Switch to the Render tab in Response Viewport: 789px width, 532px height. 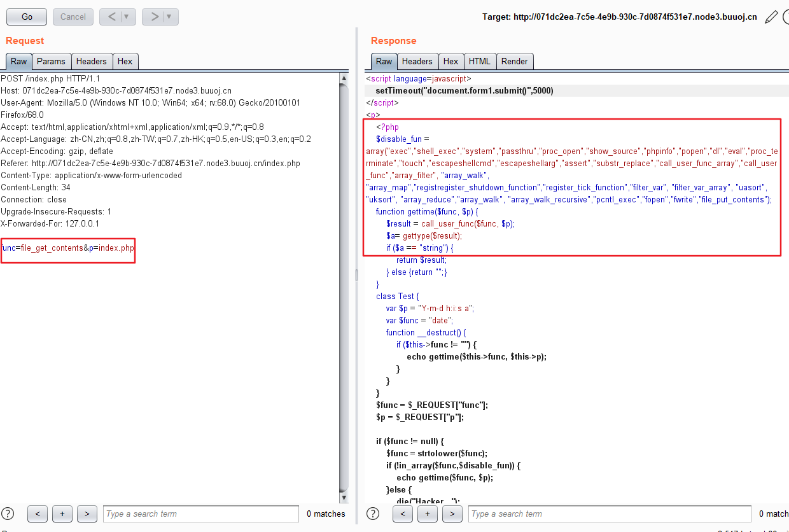[x=515, y=62]
